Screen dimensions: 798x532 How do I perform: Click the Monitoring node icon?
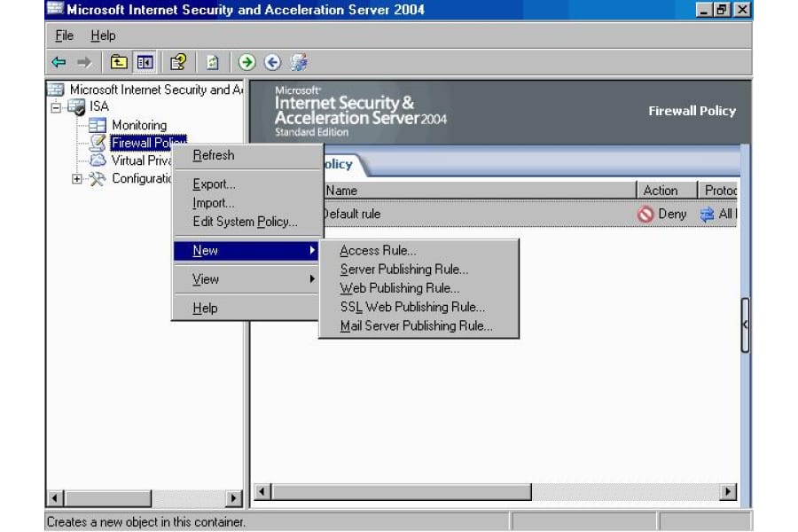[98, 125]
